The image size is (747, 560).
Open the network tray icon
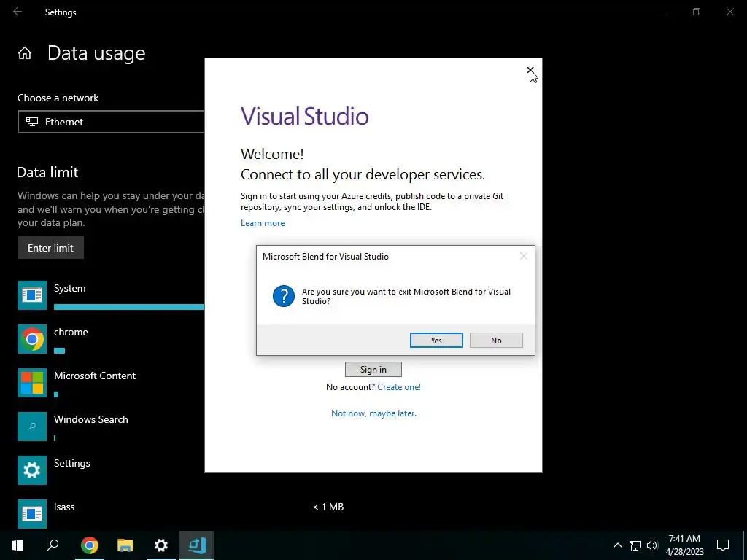coord(635,545)
